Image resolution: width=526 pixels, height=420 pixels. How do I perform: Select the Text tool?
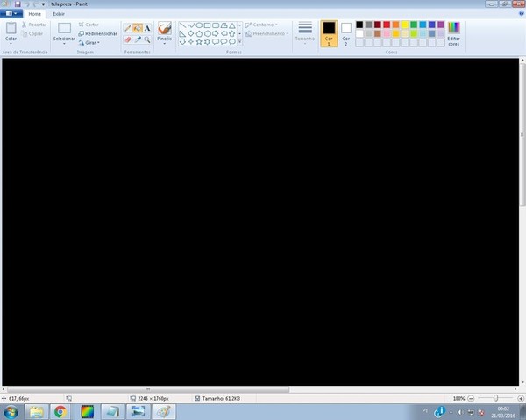click(x=147, y=28)
